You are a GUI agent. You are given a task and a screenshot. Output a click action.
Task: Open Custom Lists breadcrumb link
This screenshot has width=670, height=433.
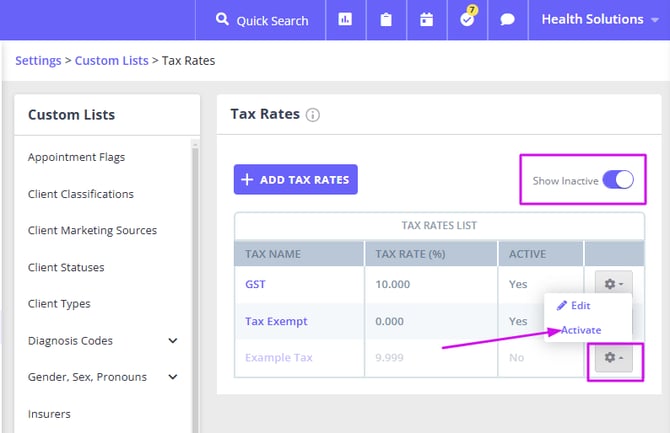coord(110,61)
